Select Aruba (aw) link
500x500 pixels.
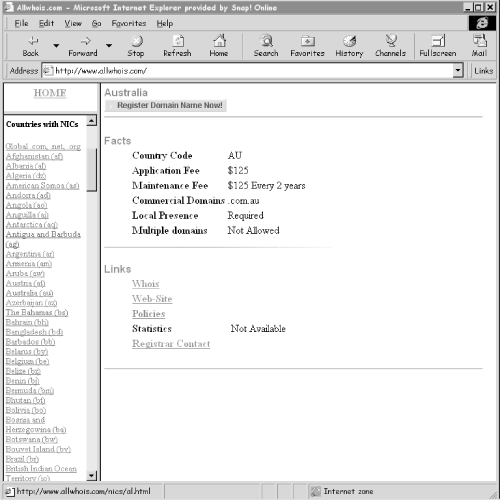(x=25, y=273)
